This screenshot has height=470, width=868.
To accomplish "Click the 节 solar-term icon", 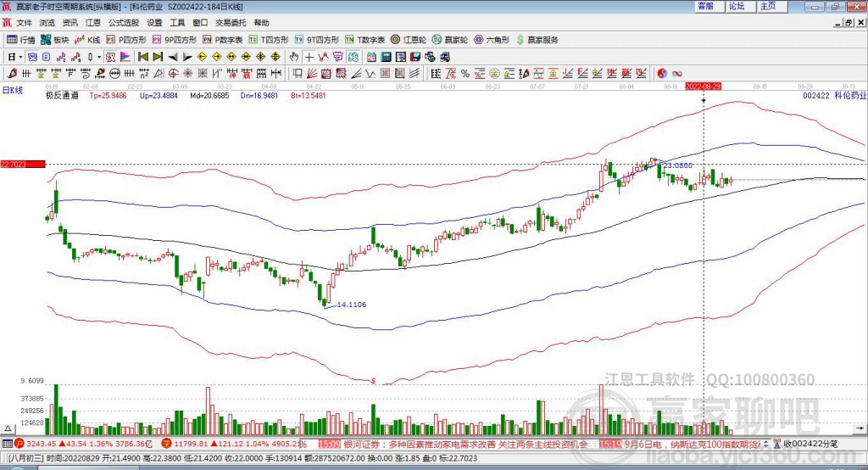I will coord(338,57).
